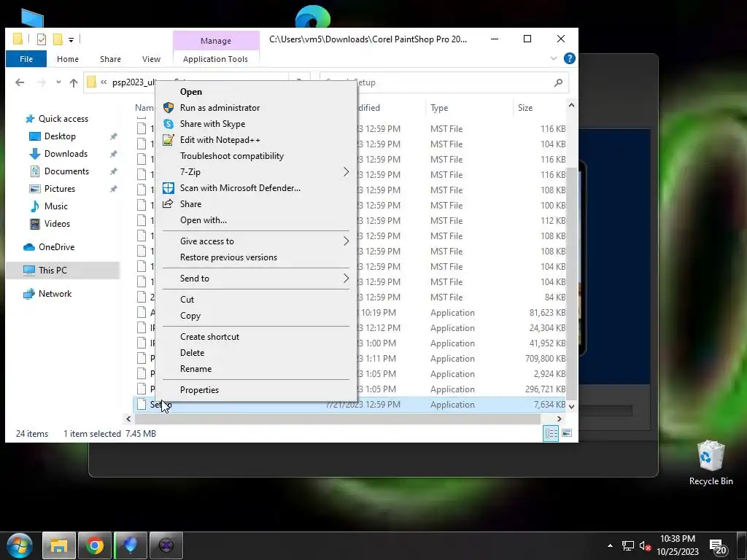The width and height of the screenshot is (747, 560).
Task: Click Properties icon in quick access toolbar
Action: click(x=42, y=39)
